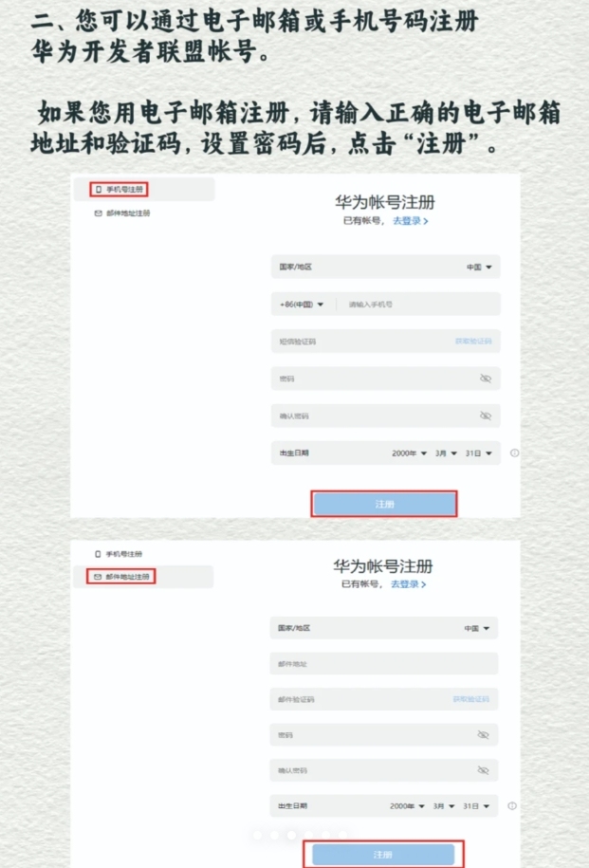
Task: Click info icon next to lower 出生日期
Action: (x=512, y=806)
